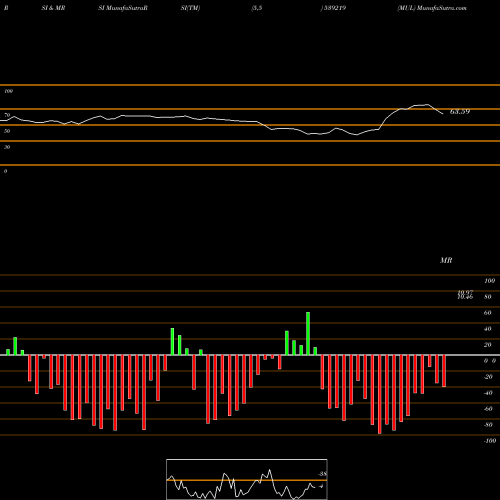Select MR axis label 80

pos(488,297)
